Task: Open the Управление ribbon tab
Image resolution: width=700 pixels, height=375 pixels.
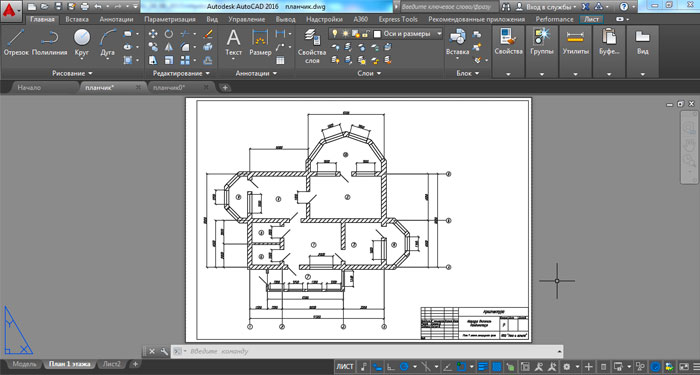Action: click(x=246, y=20)
